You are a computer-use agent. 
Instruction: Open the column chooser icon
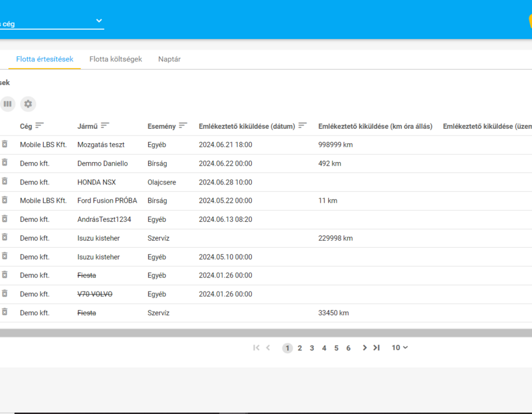point(8,104)
